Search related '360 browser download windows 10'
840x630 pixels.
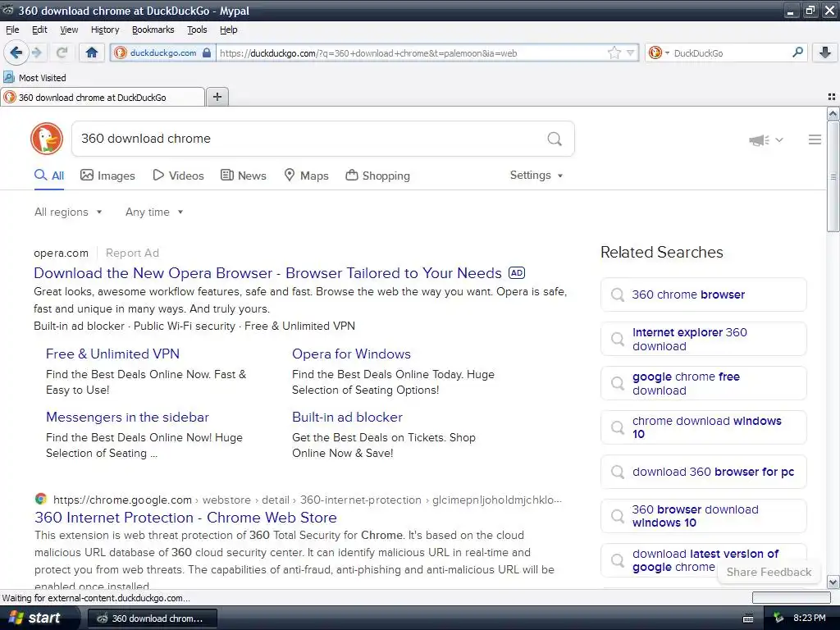click(703, 516)
